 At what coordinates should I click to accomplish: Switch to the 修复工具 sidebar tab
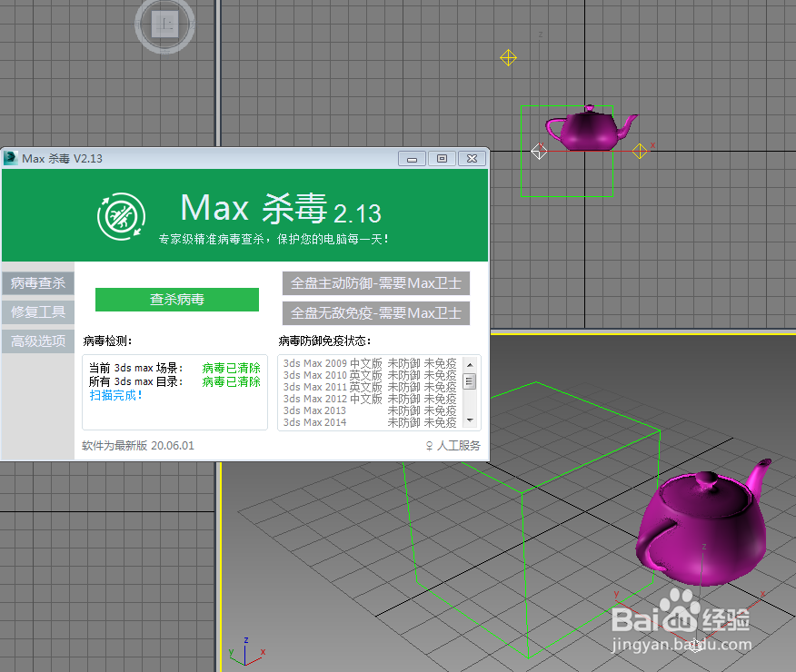38,311
